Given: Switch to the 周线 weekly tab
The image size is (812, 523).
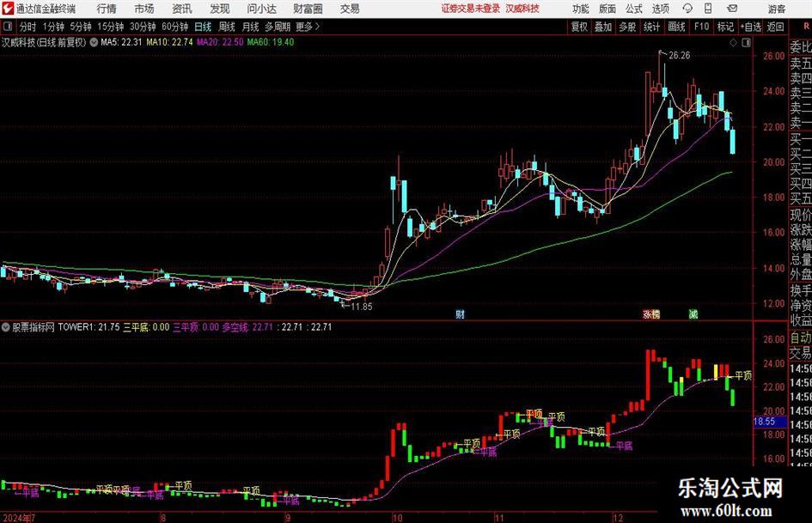Looking at the screenshot, I should click(227, 27).
